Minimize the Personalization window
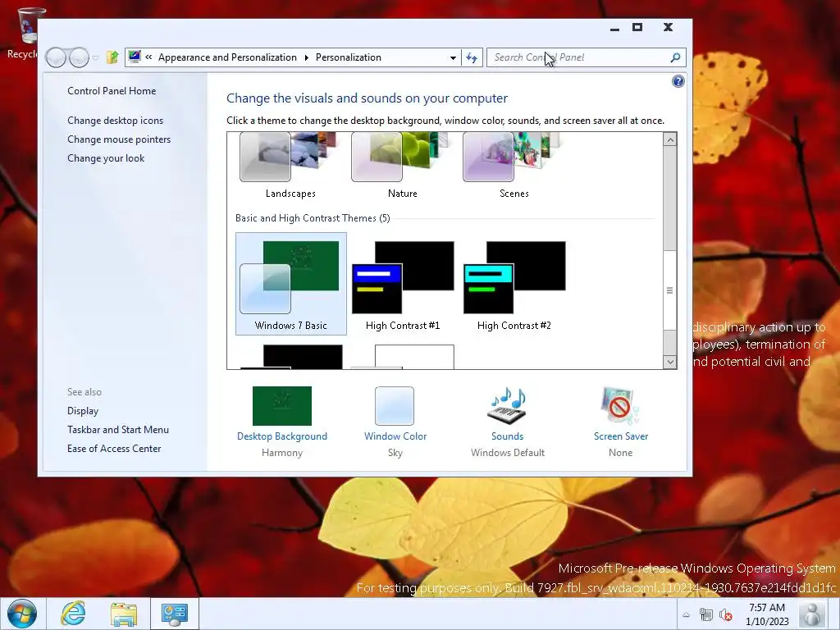Viewport: 840px width, 630px height. [x=614, y=28]
